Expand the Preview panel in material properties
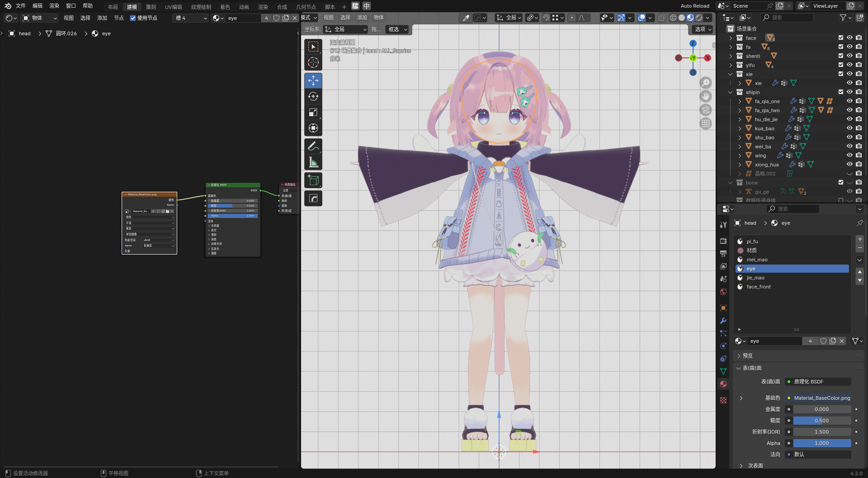Viewport: 868px width, 478px height. [748, 356]
